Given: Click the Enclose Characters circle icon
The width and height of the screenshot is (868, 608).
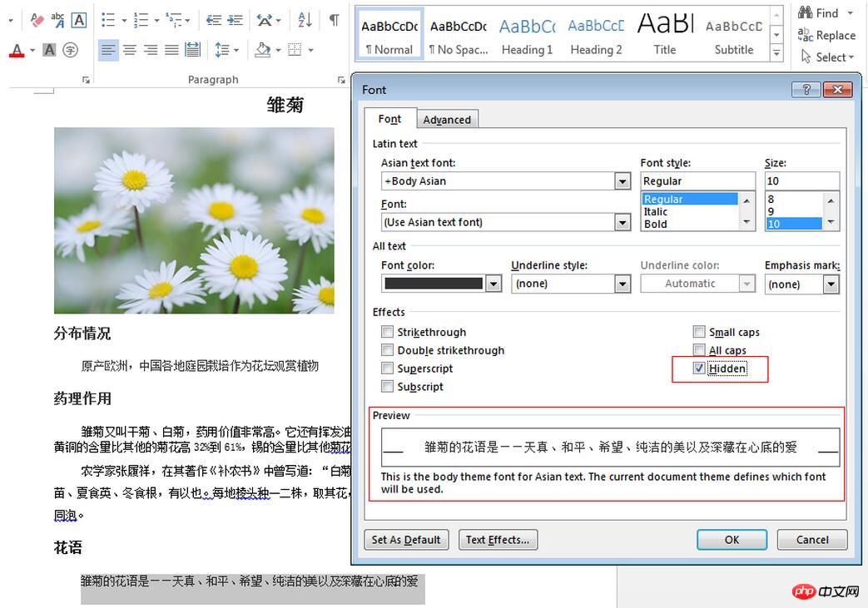Looking at the screenshot, I should (70, 51).
